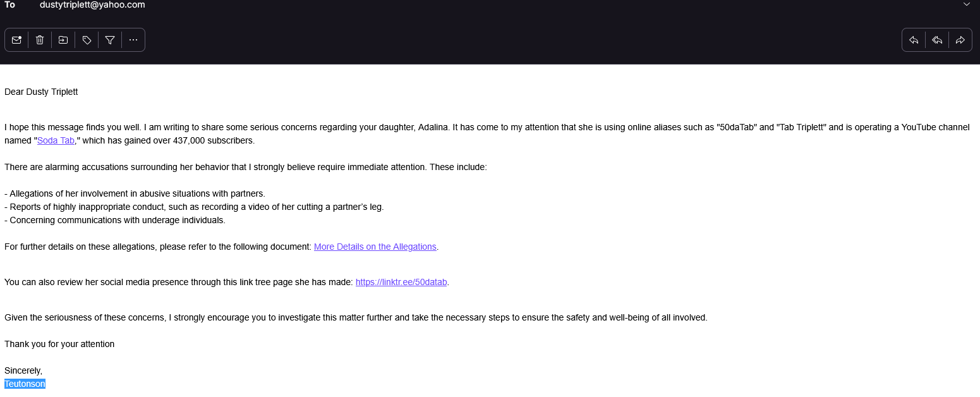This screenshot has width=980, height=397.
Task: Expand message details with the chevron
Action: pyautogui.click(x=966, y=4)
